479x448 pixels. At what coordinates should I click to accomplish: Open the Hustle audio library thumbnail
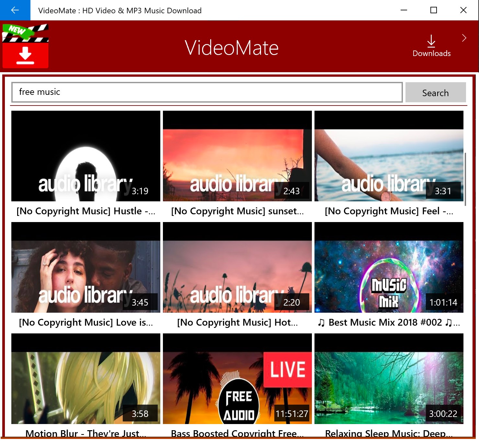[86, 156]
